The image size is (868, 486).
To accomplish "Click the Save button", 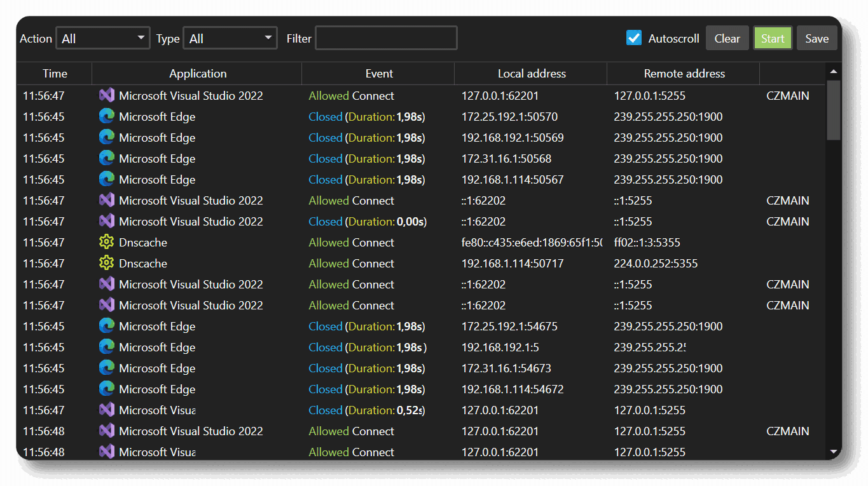I will coord(816,37).
